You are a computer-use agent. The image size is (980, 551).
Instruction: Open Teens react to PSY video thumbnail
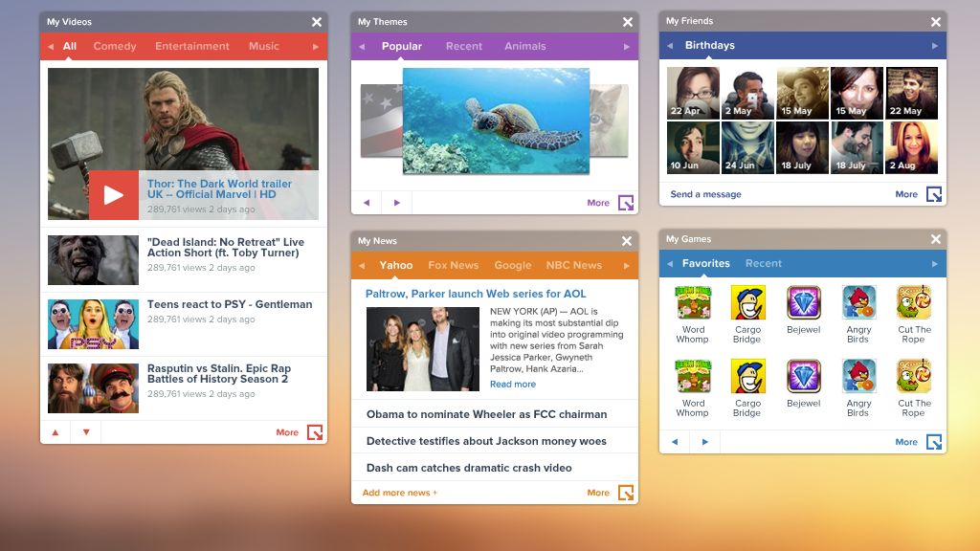(x=93, y=324)
